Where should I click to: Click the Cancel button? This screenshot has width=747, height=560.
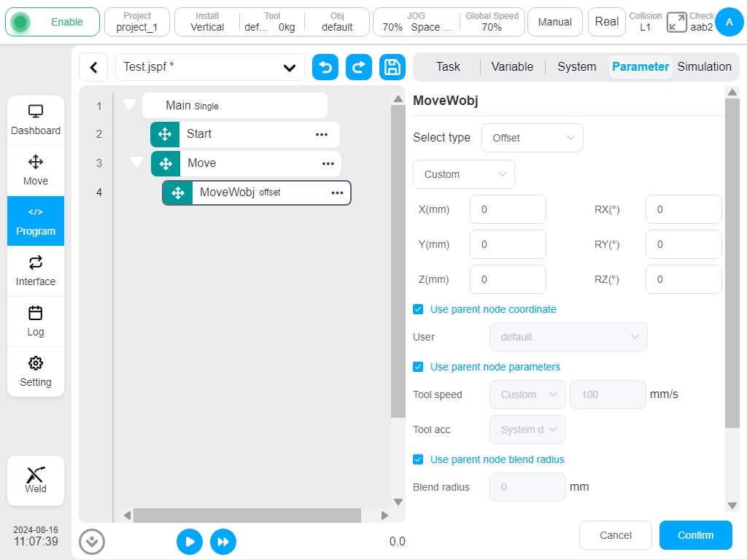click(x=616, y=535)
